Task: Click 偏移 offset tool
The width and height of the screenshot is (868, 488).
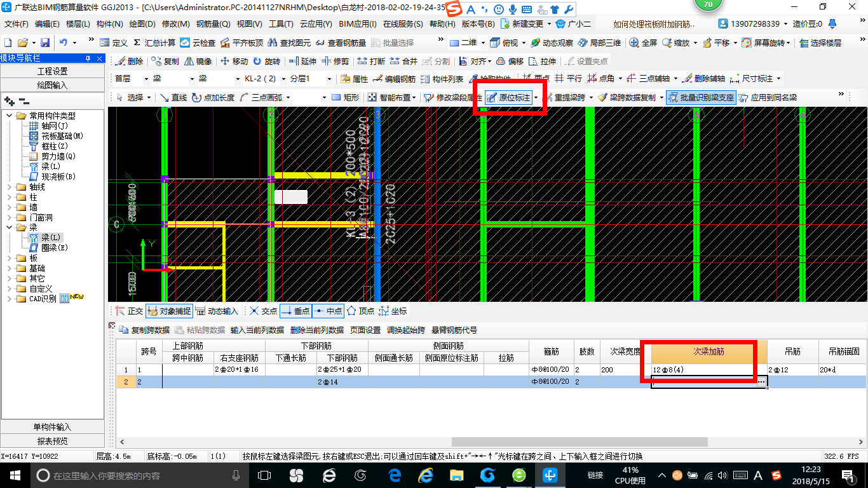Action: coord(510,61)
